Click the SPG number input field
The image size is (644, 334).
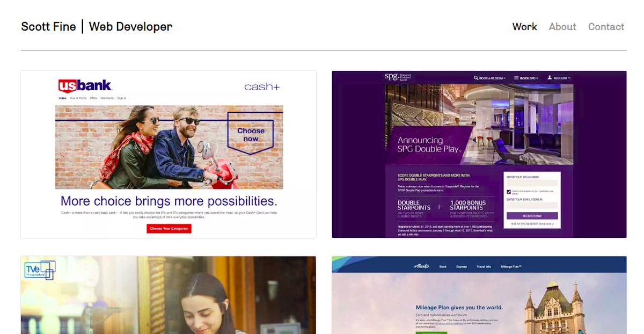532,183
